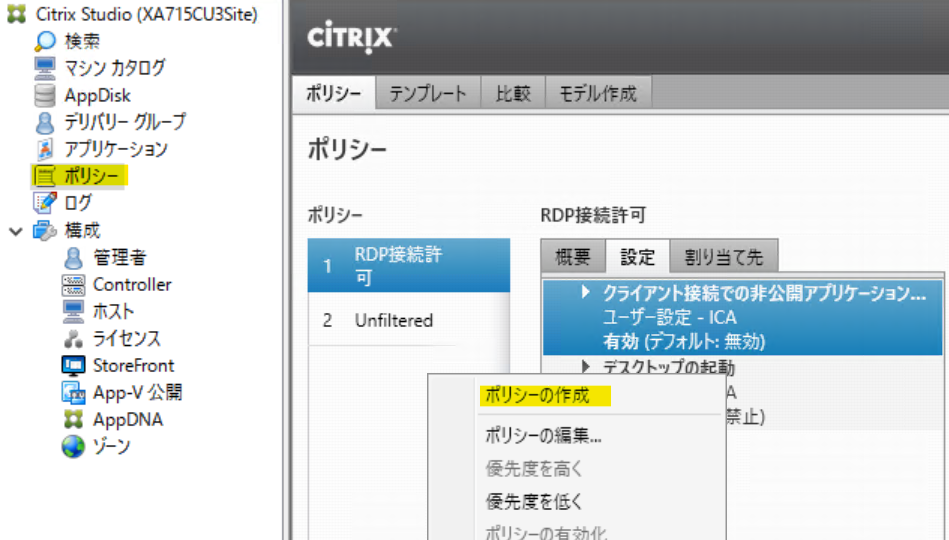Open the 比較 tab
This screenshot has width=949, height=540.
[x=513, y=94]
